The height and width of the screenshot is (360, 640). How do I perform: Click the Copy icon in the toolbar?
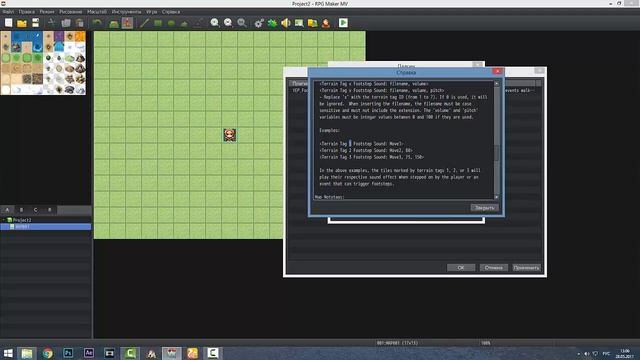point(66,23)
